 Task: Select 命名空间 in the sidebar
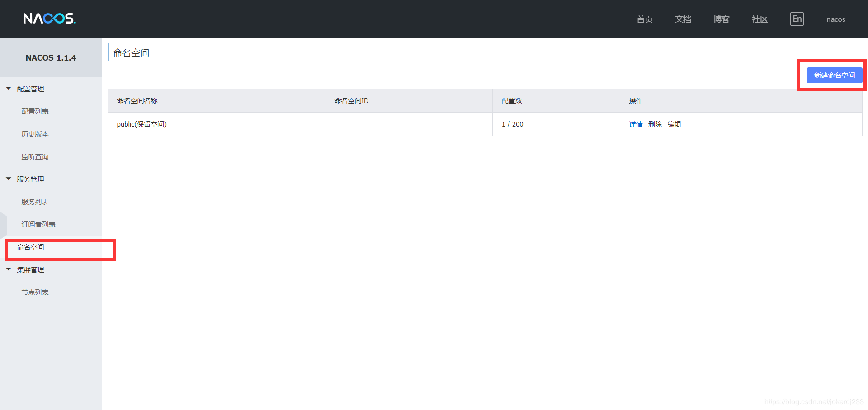30,247
